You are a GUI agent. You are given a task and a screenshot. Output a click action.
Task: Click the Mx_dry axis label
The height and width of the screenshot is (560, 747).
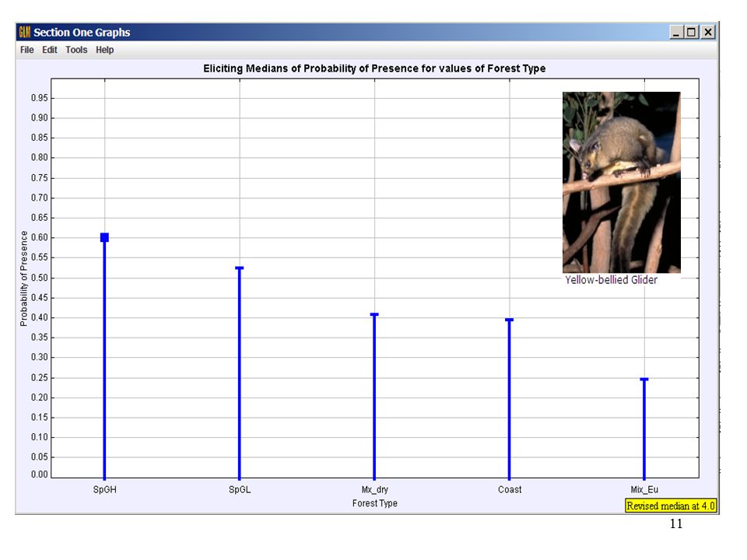pos(375,489)
